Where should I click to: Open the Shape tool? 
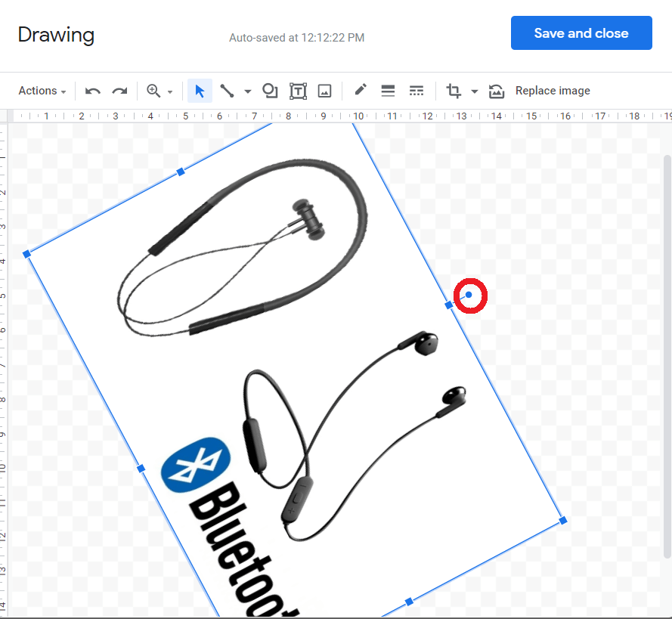click(270, 91)
